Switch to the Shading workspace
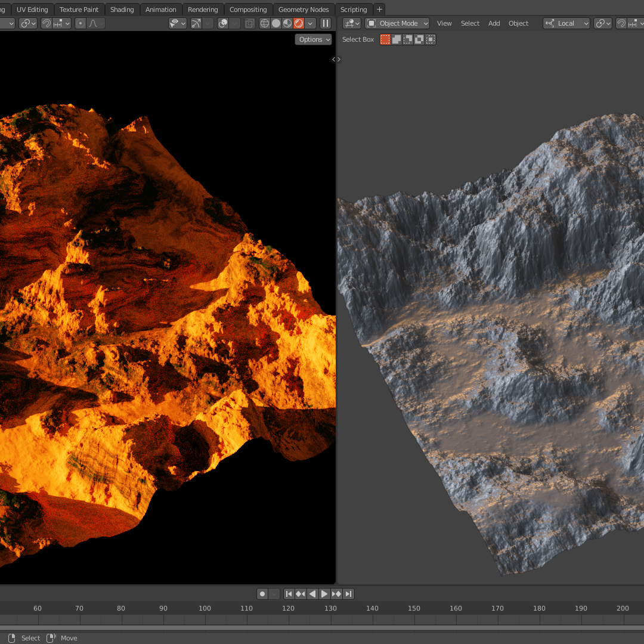 click(122, 10)
